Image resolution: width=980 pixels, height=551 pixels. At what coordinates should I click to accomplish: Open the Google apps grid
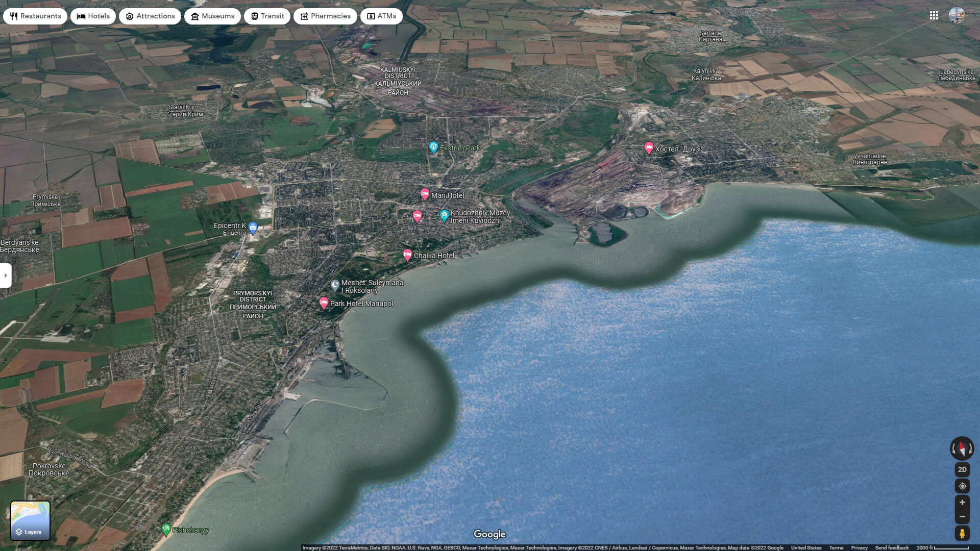pos(934,15)
